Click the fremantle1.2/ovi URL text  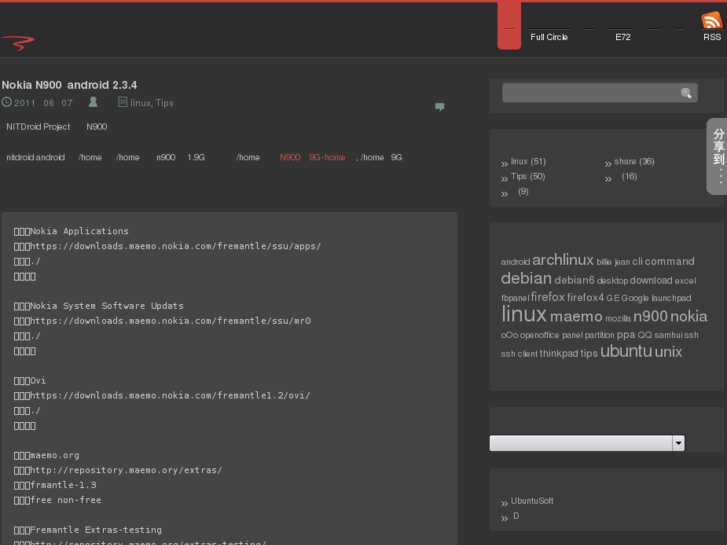(x=170, y=396)
